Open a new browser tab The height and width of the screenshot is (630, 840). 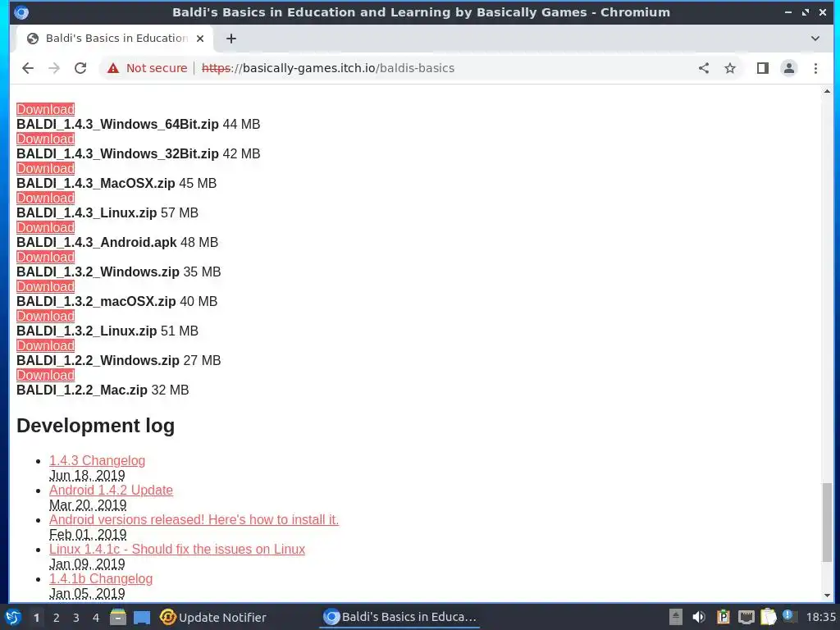click(231, 39)
